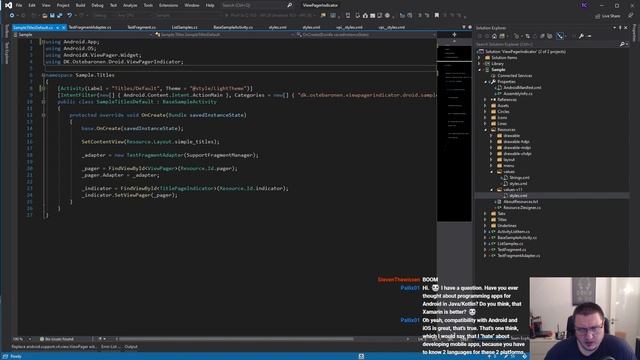640x360 pixels.
Task: Expand the References node
Action: coord(486,100)
